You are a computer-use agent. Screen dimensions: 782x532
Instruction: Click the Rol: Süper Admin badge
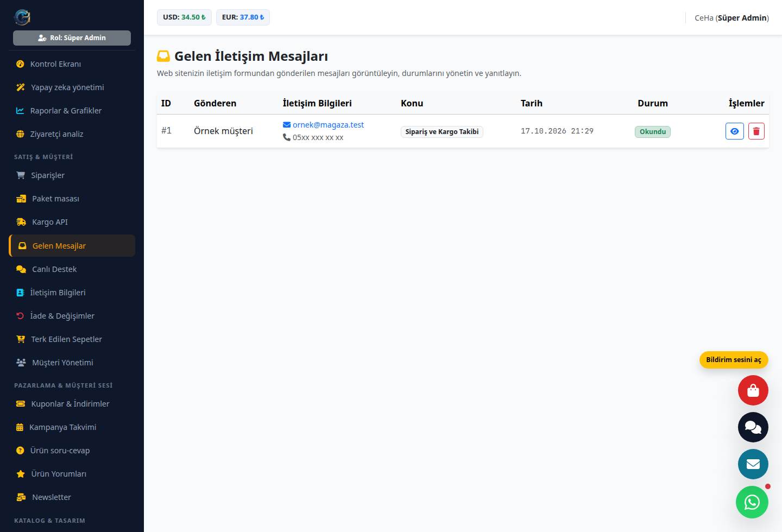[72, 38]
